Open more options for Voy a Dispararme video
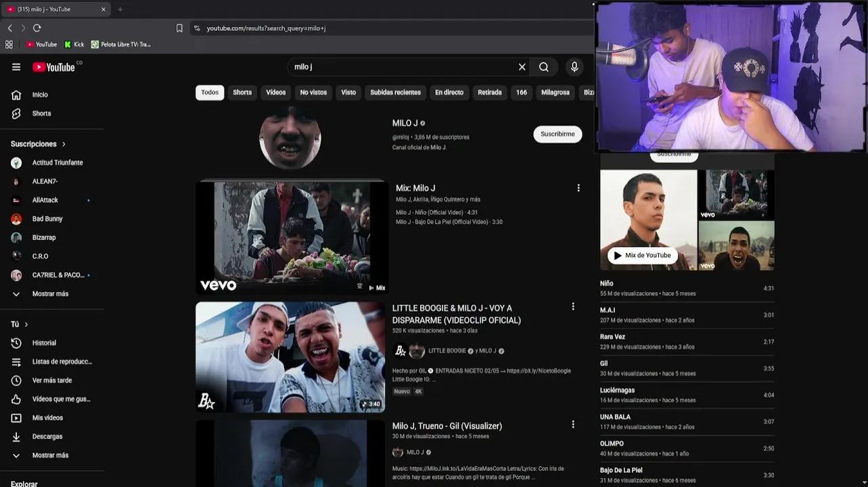The width and height of the screenshot is (868, 487). point(573,306)
